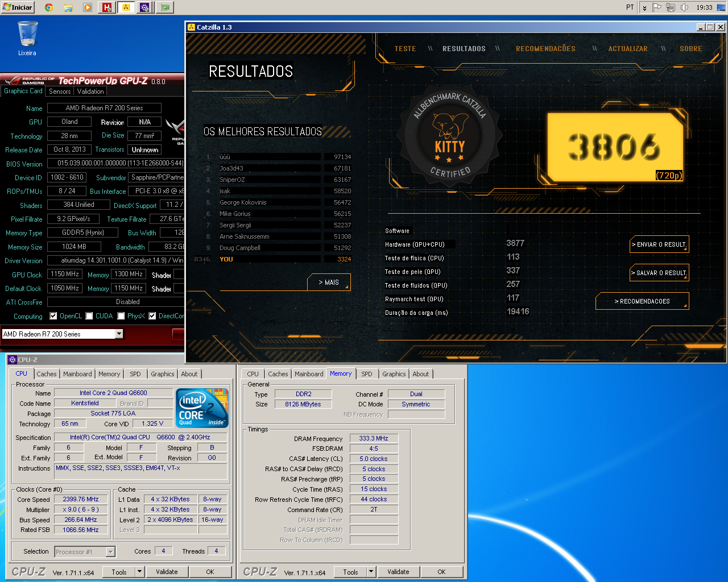
Task: Select Graphics Card tab in GPU-Z
Action: click(x=23, y=91)
